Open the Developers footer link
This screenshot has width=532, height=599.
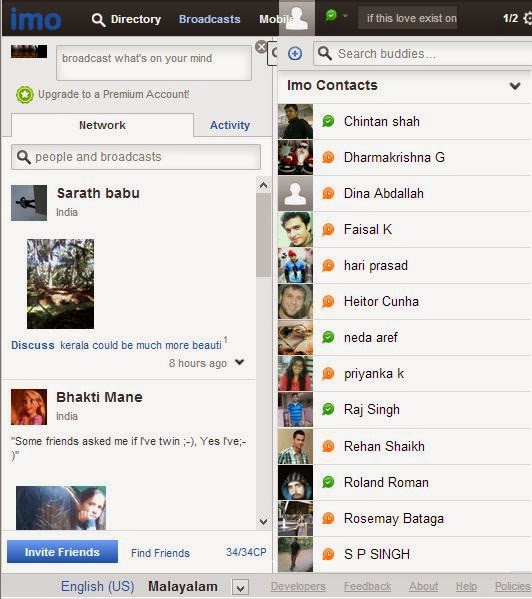point(298,586)
